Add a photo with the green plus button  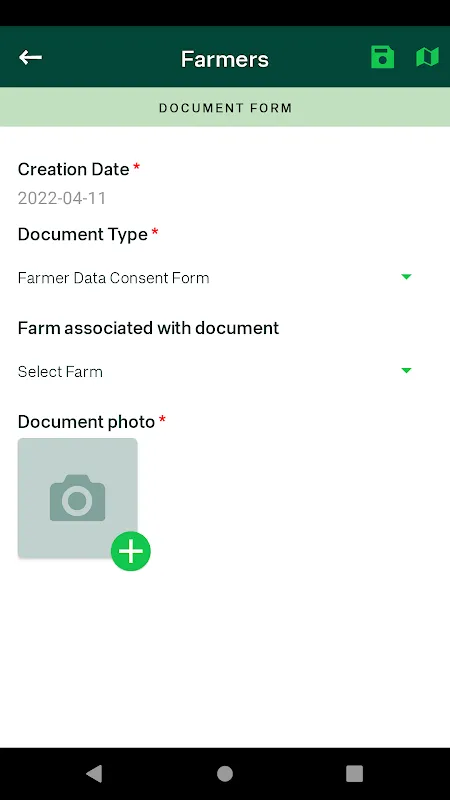[x=131, y=551]
